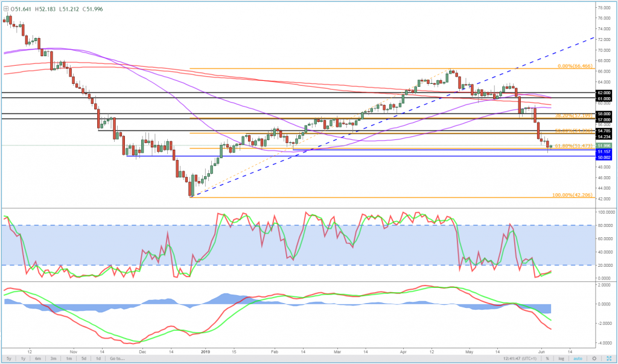Select the 5y timeframe
The width and height of the screenshot is (618, 364).
[x=8, y=359]
